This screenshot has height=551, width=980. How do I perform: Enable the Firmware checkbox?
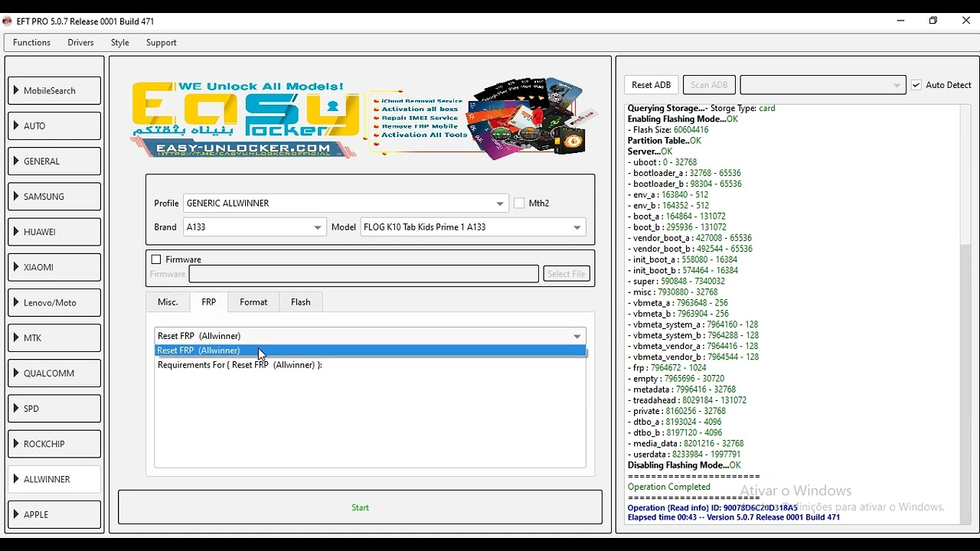tap(156, 259)
